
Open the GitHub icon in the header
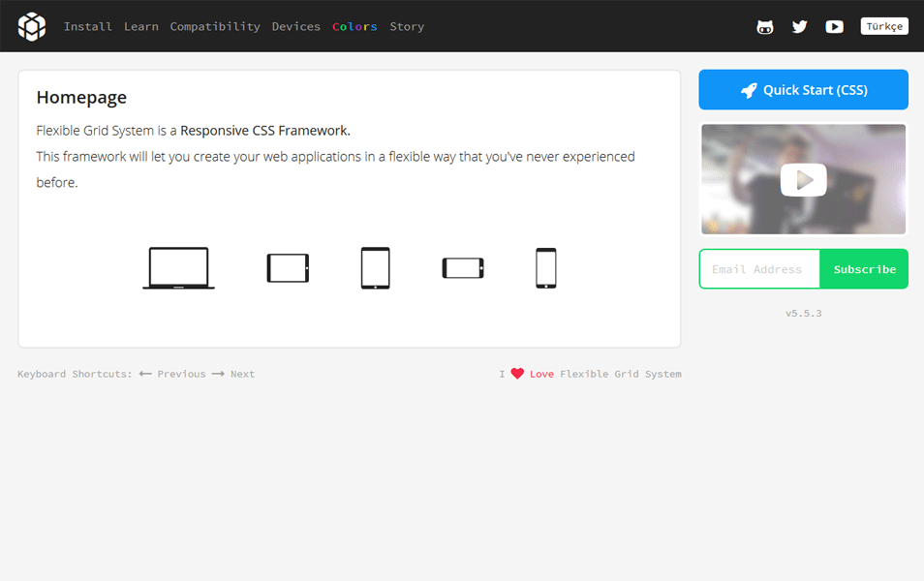tap(765, 26)
